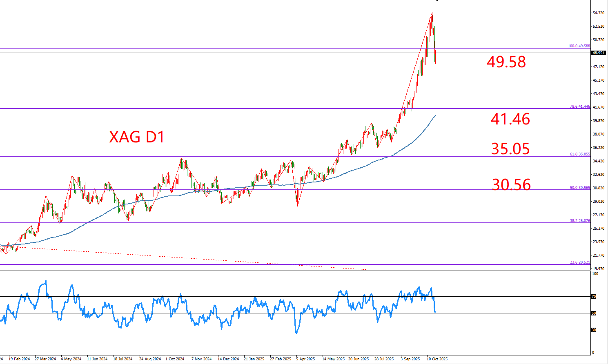Click the current price tag 48.951

(598, 53)
